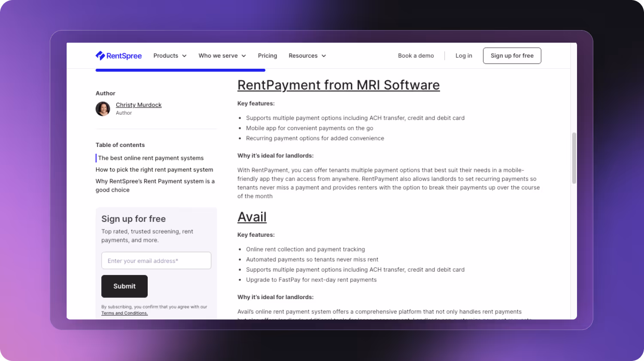644x361 pixels.
Task: Click the page vertical scrollbar thumb
Action: [x=574, y=158]
